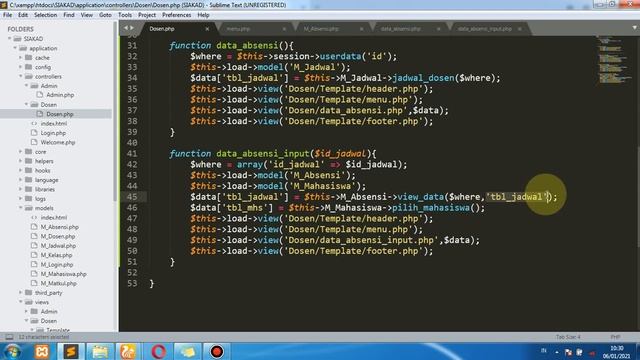Open the XAMPP icon in the taskbar

[42, 351]
